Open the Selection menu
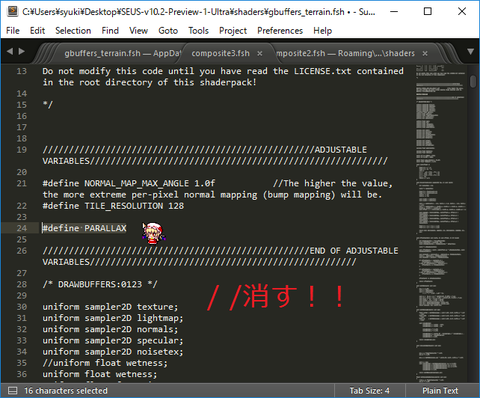The height and width of the screenshot is (398, 480). point(73,31)
